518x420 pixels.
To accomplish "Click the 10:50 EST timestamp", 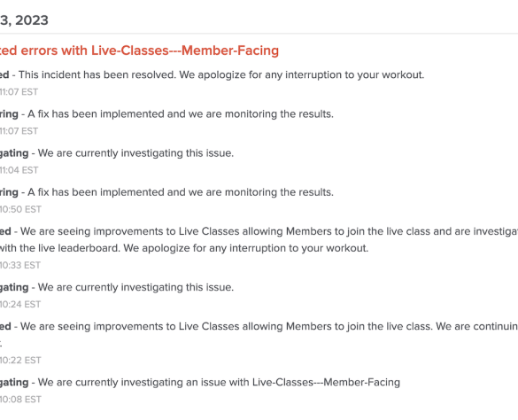I will tap(20, 210).
